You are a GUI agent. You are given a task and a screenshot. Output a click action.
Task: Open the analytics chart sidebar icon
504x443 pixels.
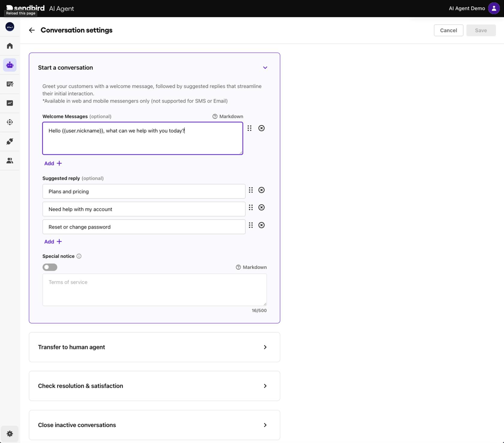[10, 103]
